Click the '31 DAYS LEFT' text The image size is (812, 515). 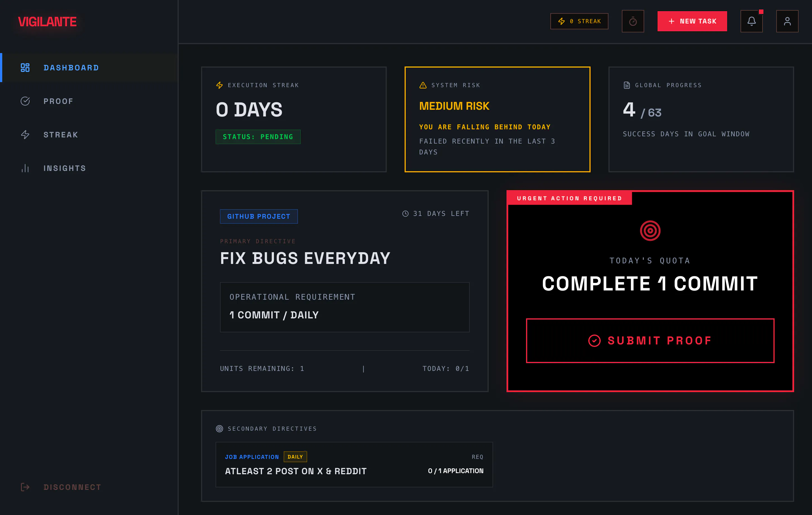(441, 213)
